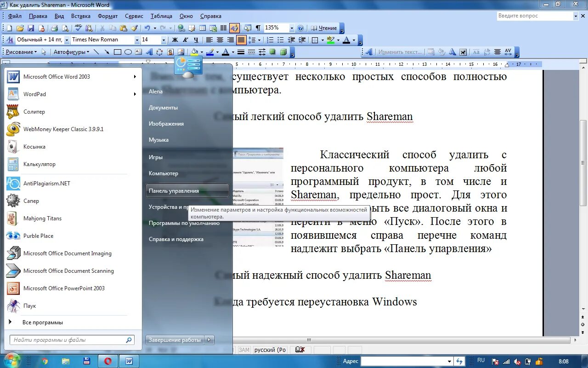588x368 pixels.
Task: Click the Open folder icon in Word toolbar
Action: (x=21, y=28)
